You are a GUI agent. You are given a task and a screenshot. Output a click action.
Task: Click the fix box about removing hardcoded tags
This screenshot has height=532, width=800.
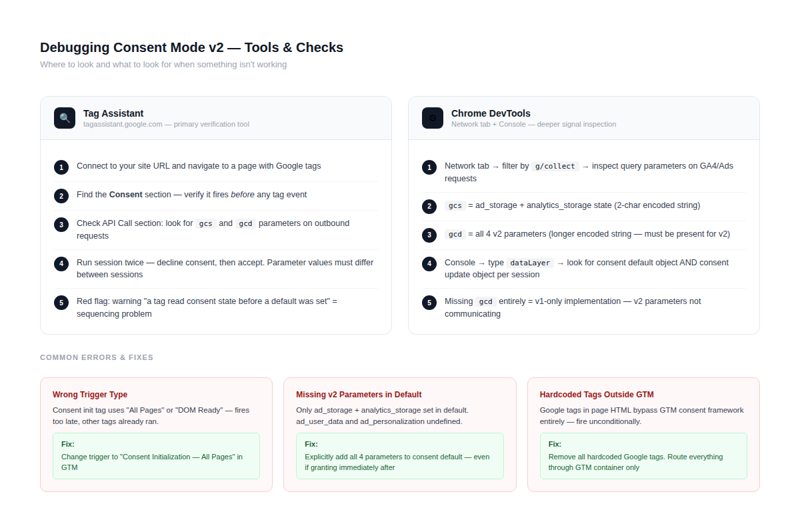[x=643, y=456]
